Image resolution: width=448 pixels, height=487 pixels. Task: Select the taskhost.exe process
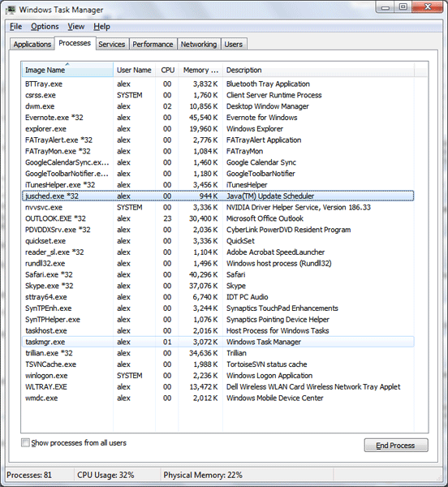[218, 330]
